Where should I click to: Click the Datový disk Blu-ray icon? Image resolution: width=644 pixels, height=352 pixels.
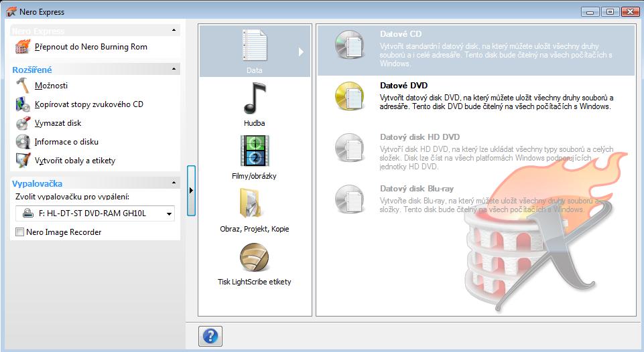[350, 199]
